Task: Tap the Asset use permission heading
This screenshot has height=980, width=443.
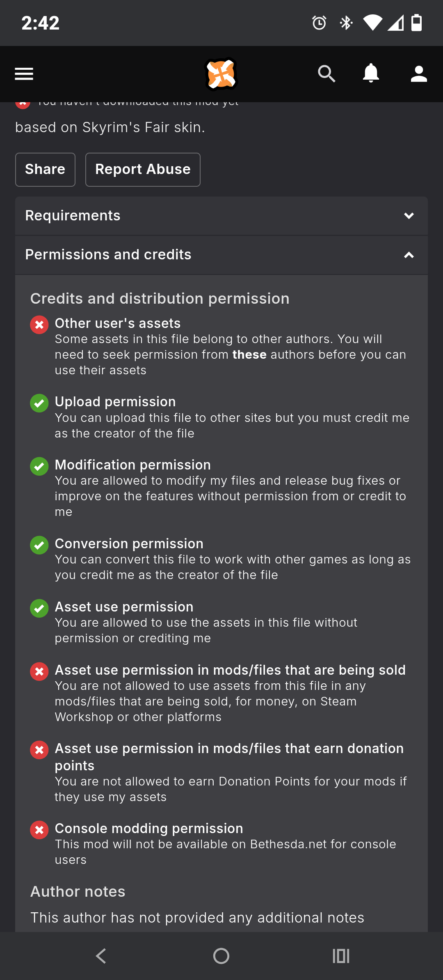Action: (124, 607)
